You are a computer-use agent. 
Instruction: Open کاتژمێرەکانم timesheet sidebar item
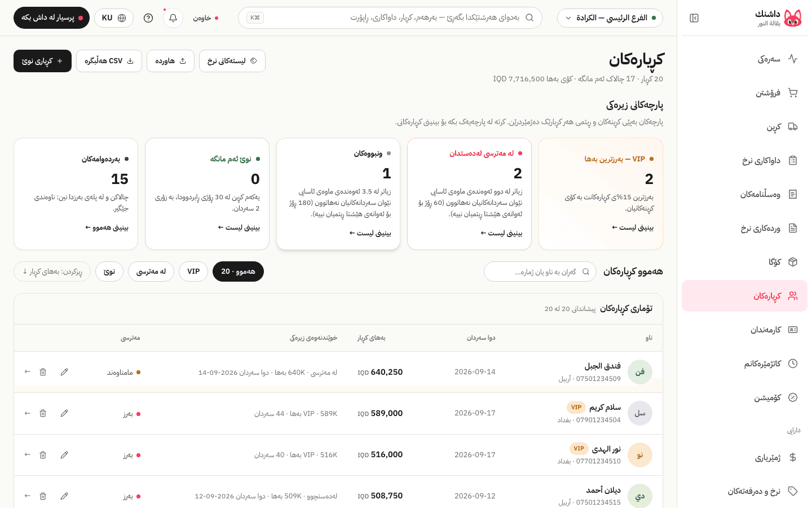pos(744,364)
